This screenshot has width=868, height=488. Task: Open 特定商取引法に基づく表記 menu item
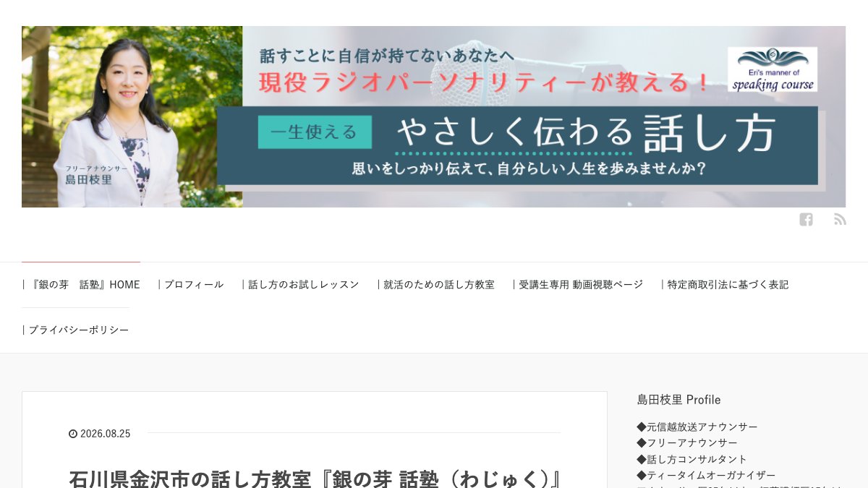point(725,285)
